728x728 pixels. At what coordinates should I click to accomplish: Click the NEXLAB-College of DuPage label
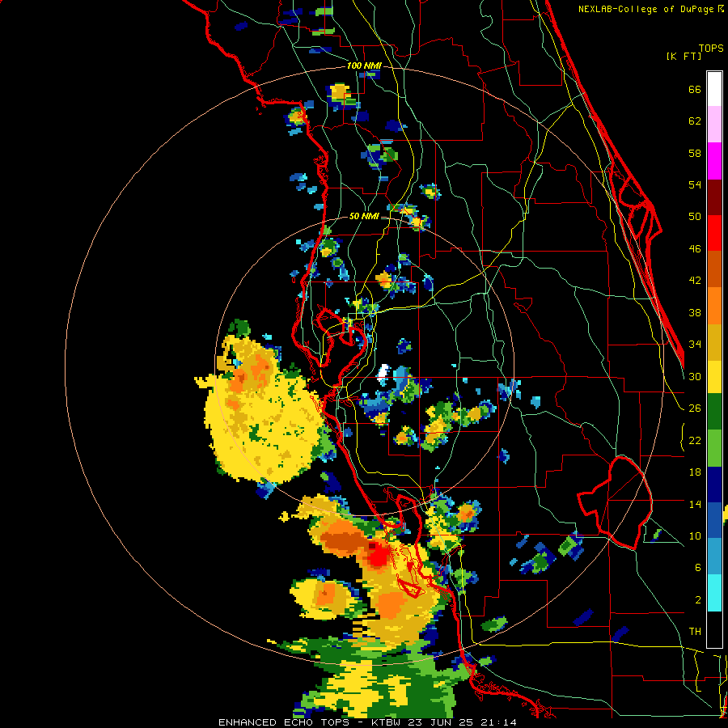click(x=645, y=9)
